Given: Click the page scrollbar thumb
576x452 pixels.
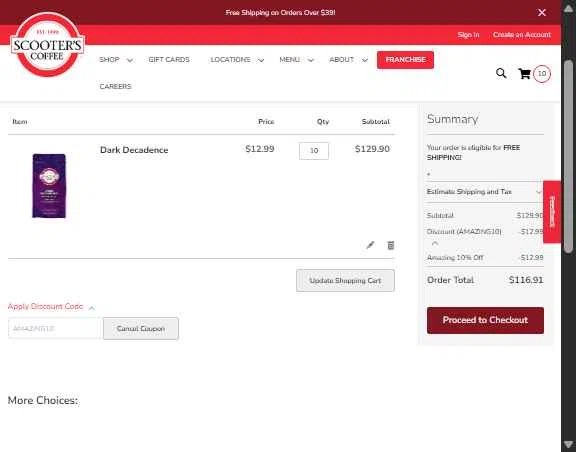Looking at the screenshot, I should pyautogui.click(x=568, y=156).
